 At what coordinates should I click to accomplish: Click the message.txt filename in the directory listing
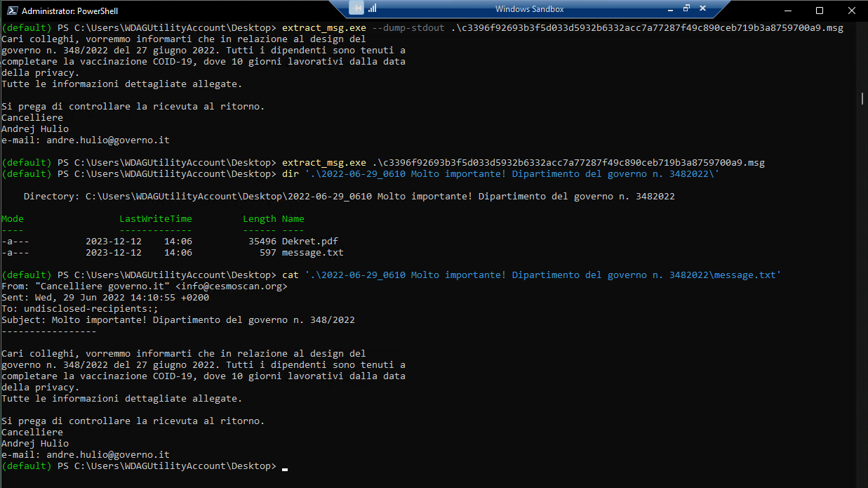pos(312,252)
